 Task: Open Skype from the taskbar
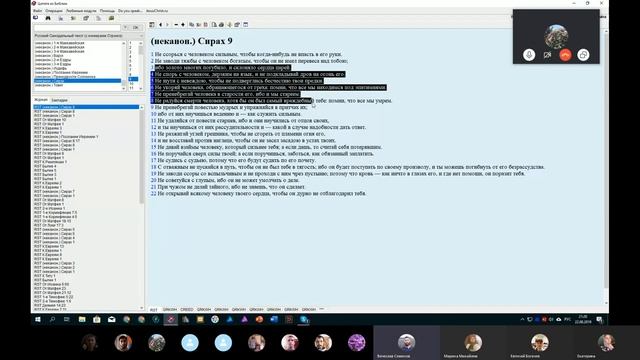(x=304, y=320)
